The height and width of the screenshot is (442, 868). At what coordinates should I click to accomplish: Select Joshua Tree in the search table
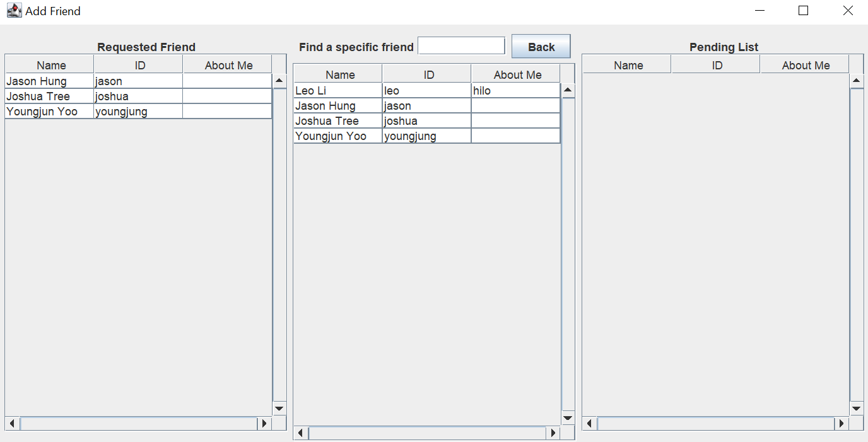click(338, 121)
